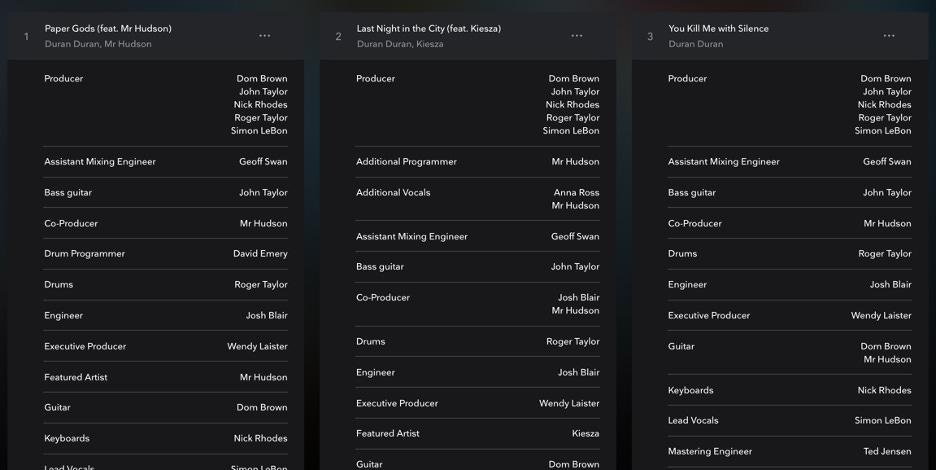Click the track title Last Night in the City (feat. Kiesza)
Viewport: 936px width, 470px height.
tap(429, 28)
